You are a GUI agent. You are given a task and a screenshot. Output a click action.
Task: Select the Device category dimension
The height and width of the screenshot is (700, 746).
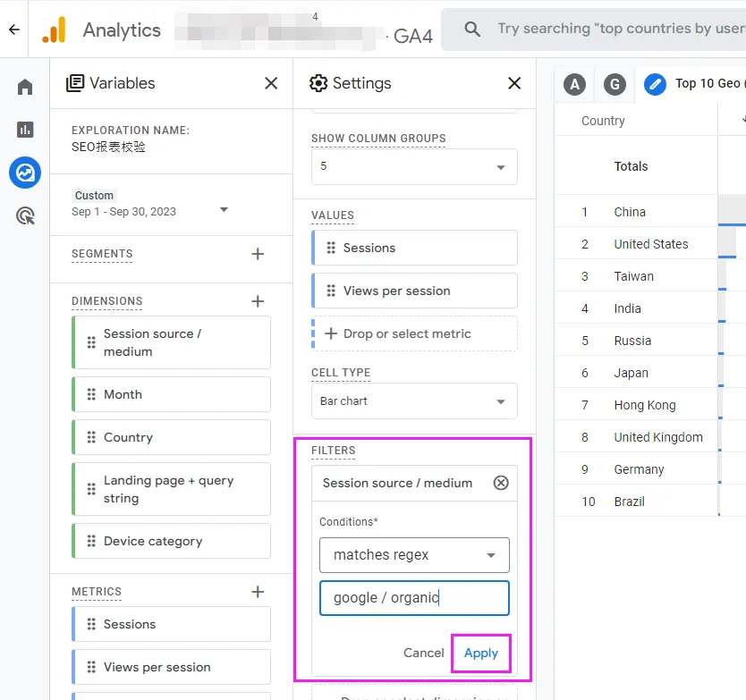(x=171, y=541)
